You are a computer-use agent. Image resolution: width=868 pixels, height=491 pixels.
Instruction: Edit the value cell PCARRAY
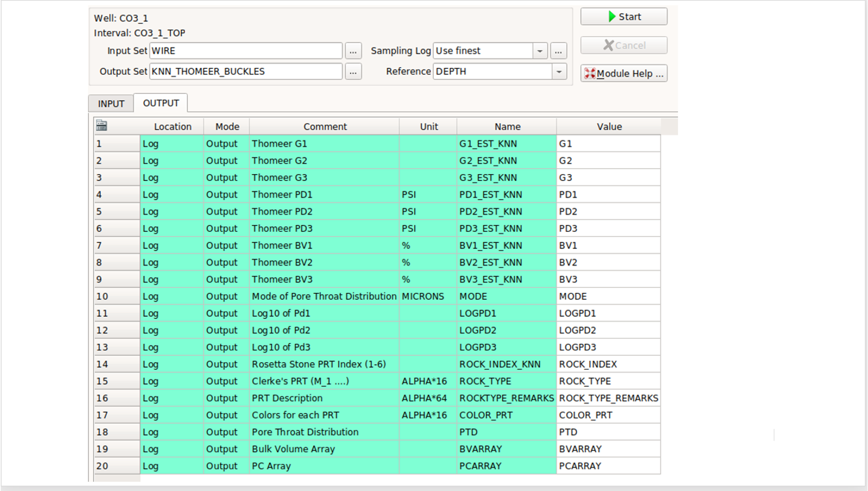609,466
